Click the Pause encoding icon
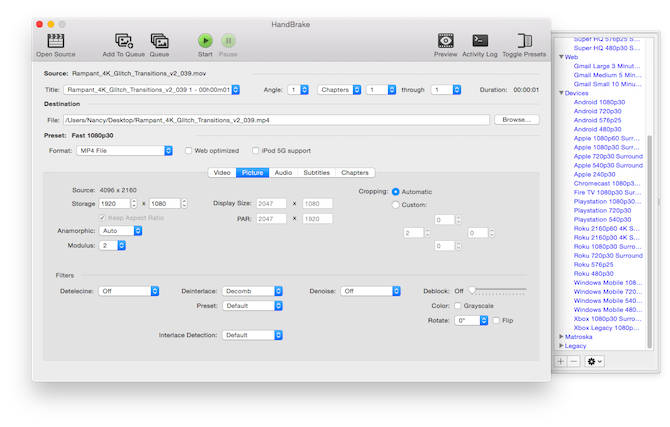The width and height of the screenshot is (670, 427). 228,41
